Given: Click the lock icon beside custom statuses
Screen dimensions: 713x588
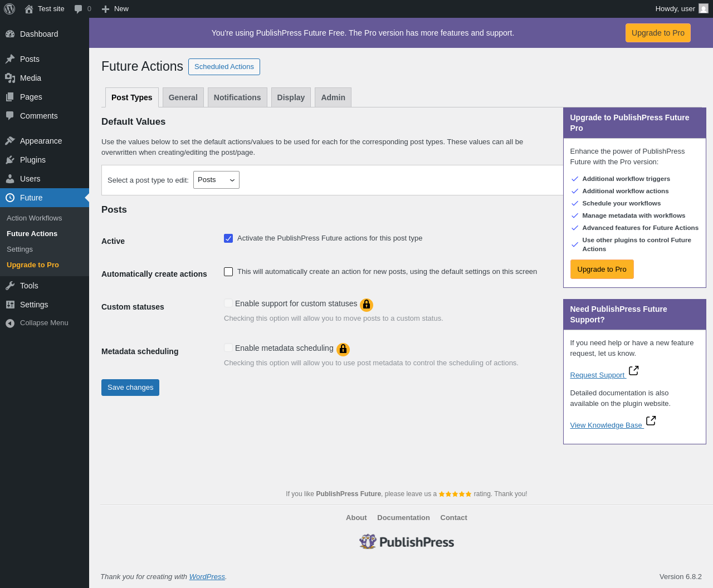Looking at the screenshot, I should coord(367,305).
